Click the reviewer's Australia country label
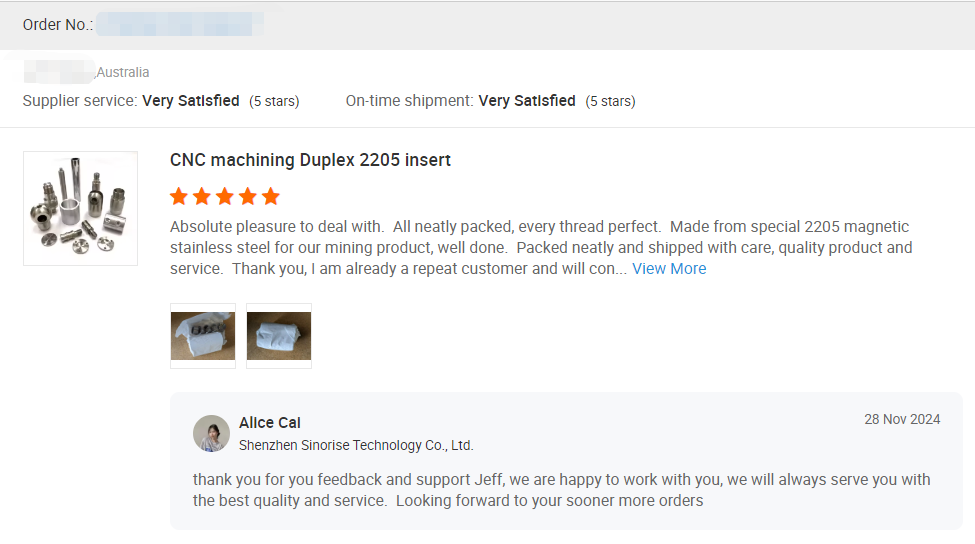Screen dimensions: 975x544 123,72
